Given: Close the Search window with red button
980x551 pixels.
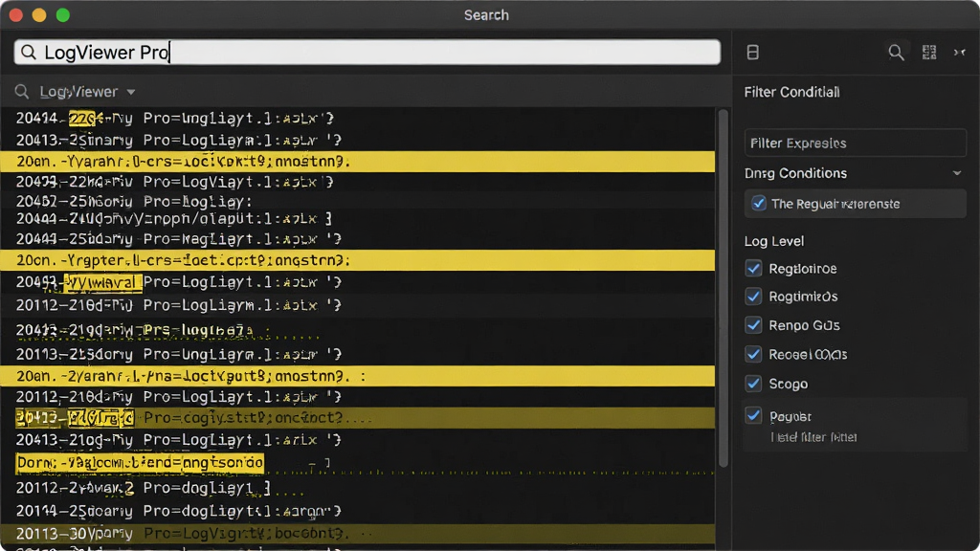Looking at the screenshot, I should pyautogui.click(x=16, y=15).
